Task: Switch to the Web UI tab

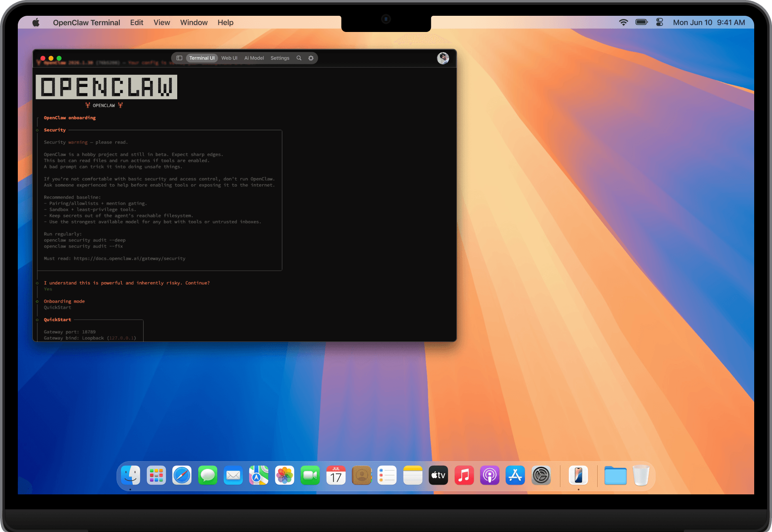Action: click(x=229, y=58)
